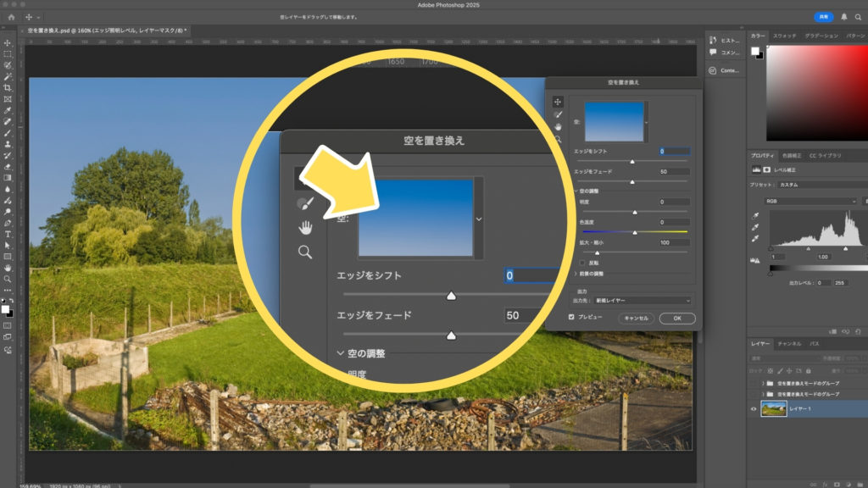Viewport: 868px width, 488px height.
Task: Select the Crop tool in the left toolbar
Action: click(8, 87)
